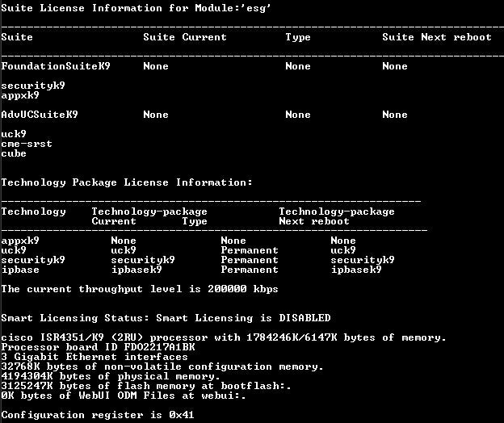
Task: Select the 32768K non-volatile memory line
Action: pyautogui.click(x=162, y=366)
